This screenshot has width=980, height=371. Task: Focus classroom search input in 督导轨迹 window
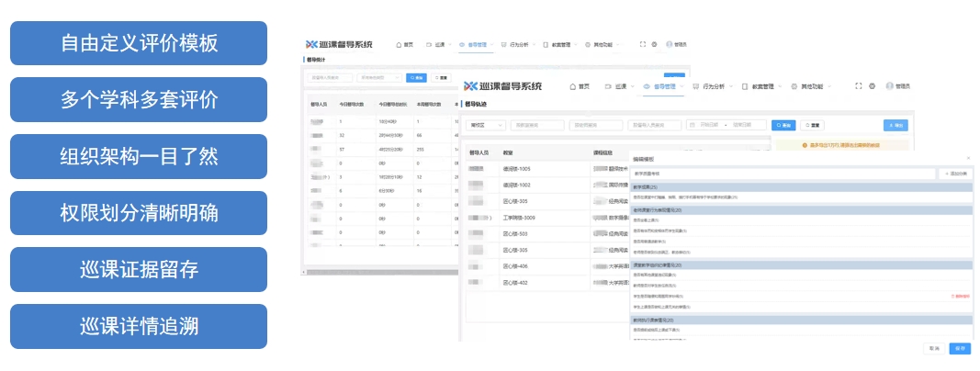537,126
